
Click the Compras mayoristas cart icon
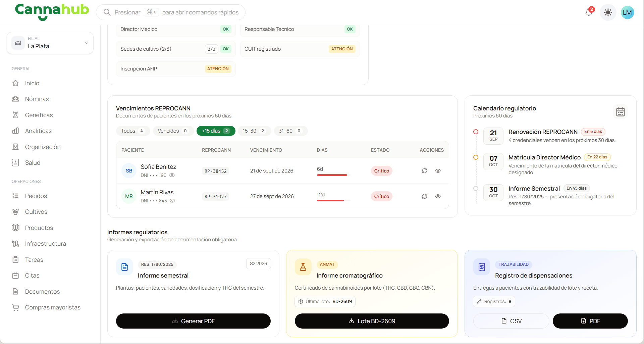tap(15, 307)
